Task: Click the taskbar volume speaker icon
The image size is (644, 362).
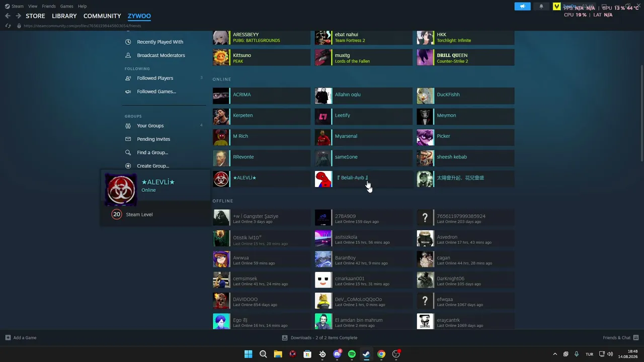Action: pos(610,354)
